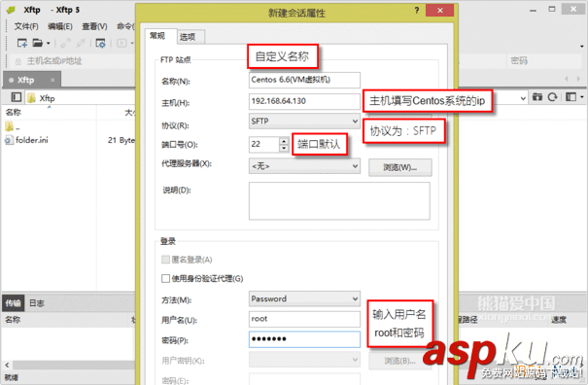The width and height of the screenshot is (588, 385).
Task: Toggle the 匿名登录(A) checkbox
Action: pyautogui.click(x=165, y=260)
